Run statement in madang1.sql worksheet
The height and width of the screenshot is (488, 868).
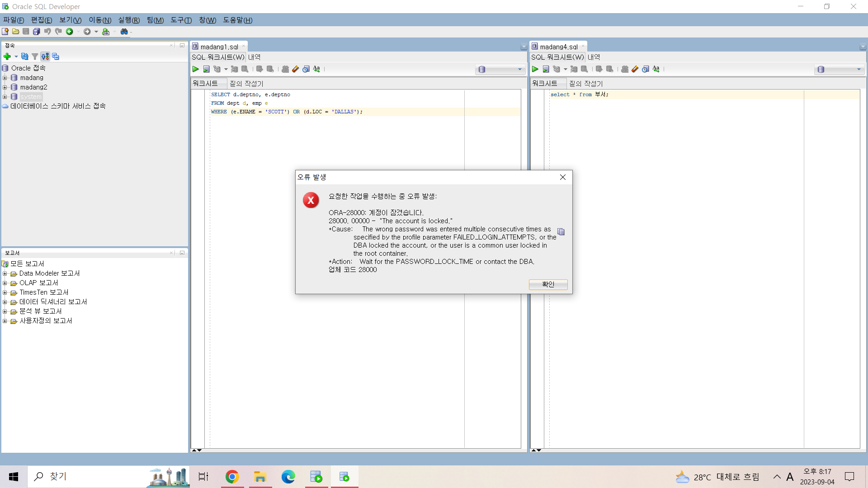(x=195, y=69)
